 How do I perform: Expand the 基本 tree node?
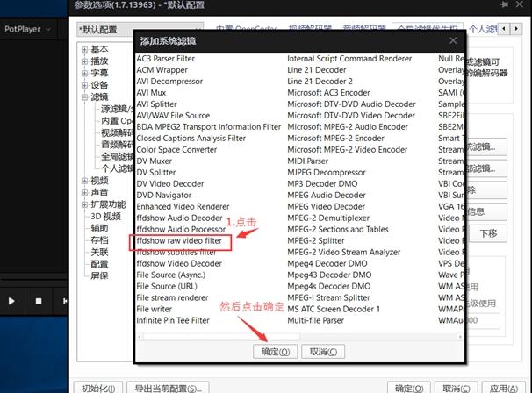coord(85,49)
